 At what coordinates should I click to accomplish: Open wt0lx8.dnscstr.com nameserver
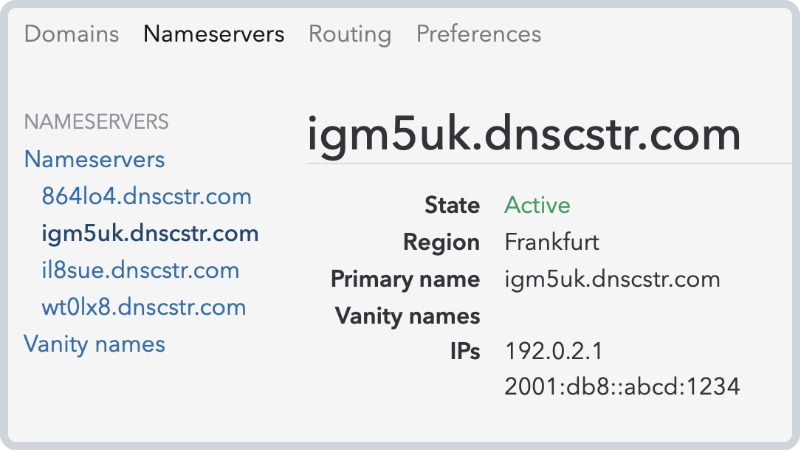[x=143, y=307]
